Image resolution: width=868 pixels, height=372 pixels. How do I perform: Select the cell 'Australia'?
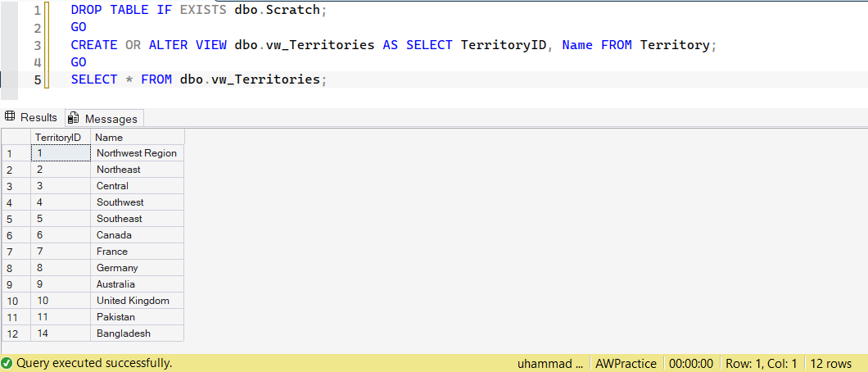tap(137, 284)
